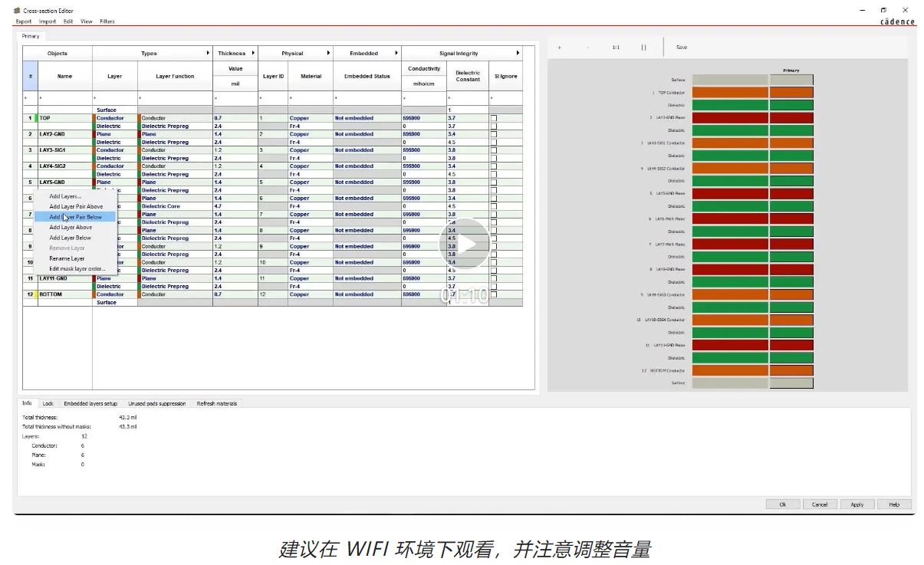Open the Import menu
The height and width of the screenshot is (565, 924).
[48, 21]
